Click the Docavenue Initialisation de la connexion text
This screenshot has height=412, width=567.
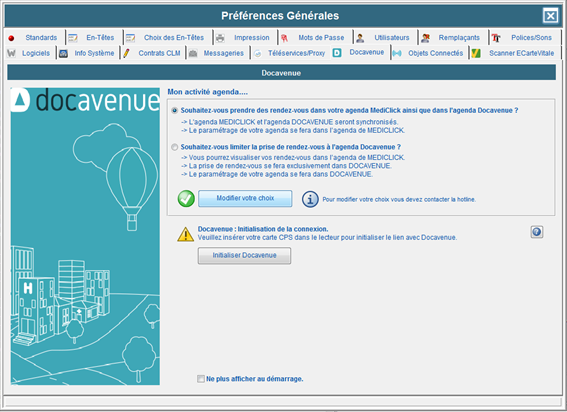[x=263, y=229]
